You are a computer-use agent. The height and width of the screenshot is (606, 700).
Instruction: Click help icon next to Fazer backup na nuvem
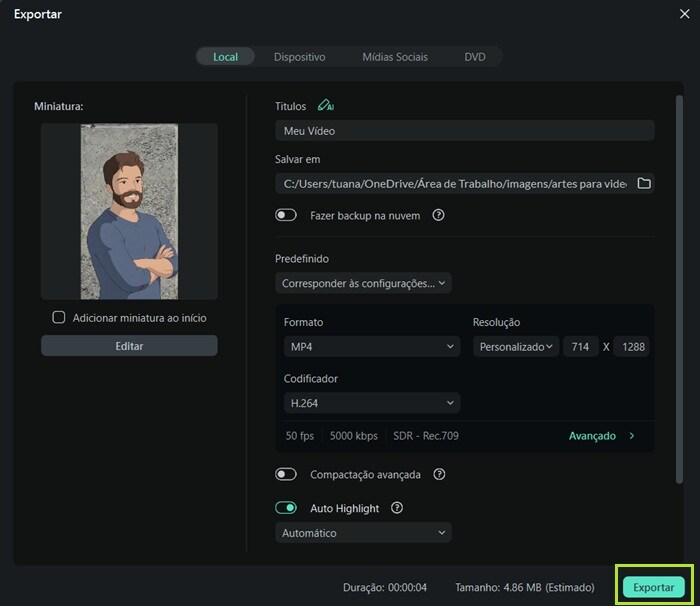point(438,215)
